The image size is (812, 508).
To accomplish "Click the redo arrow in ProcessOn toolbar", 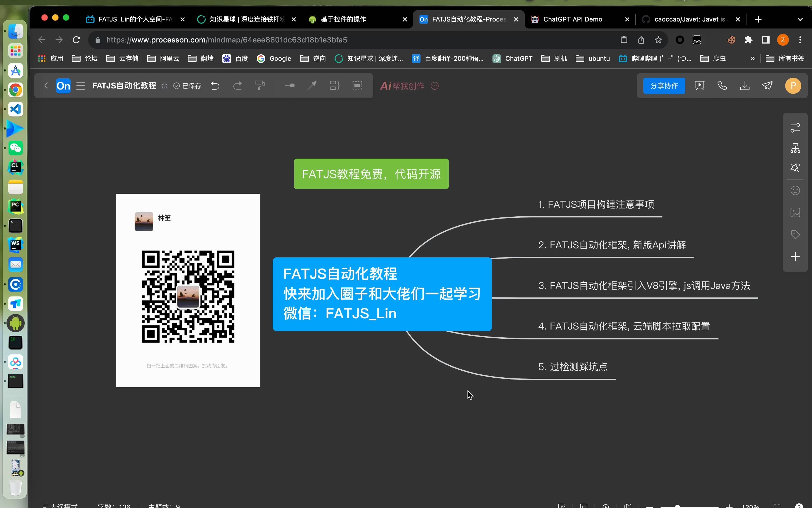I will click(238, 86).
